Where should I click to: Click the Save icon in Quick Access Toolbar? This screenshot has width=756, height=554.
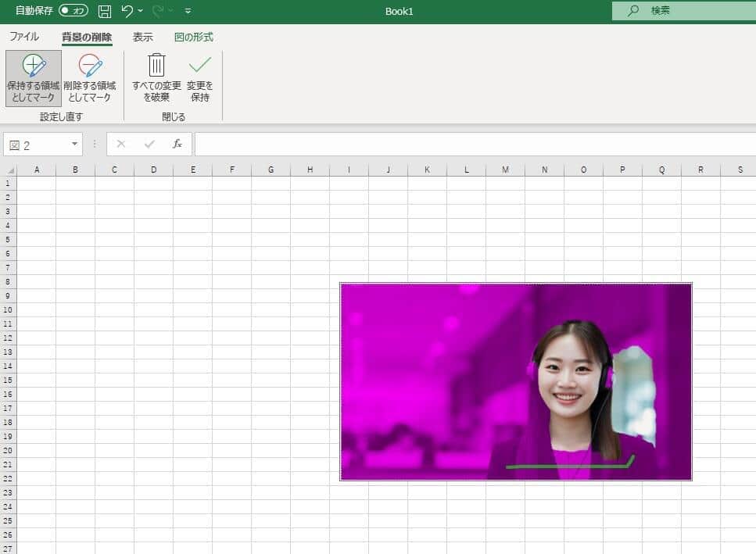point(105,11)
